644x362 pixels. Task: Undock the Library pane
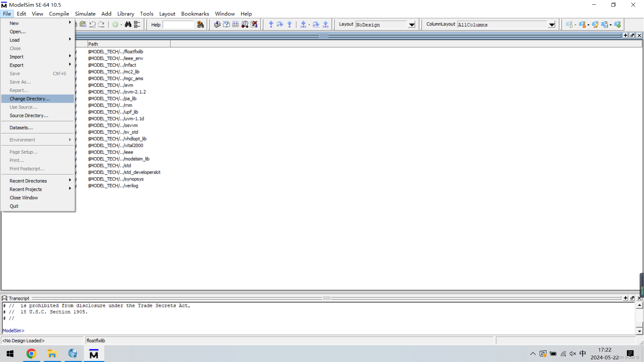tap(632, 35)
